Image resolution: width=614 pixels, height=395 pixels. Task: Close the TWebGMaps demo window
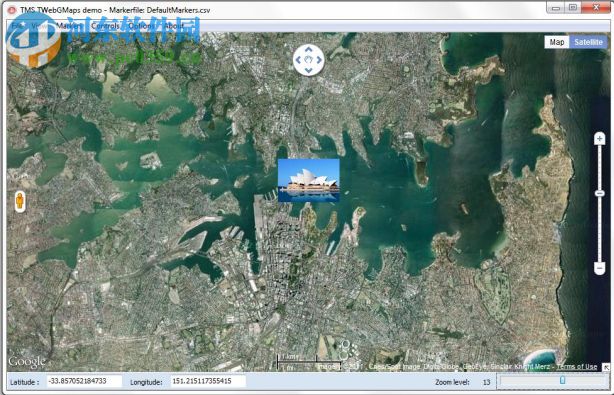(596, 7)
